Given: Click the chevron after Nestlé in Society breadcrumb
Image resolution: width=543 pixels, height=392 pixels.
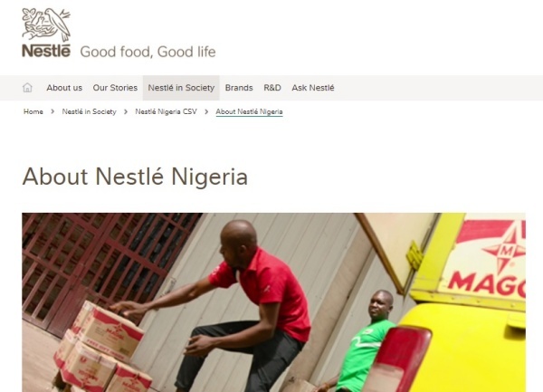Looking at the screenshot, I should coord(126,112).
